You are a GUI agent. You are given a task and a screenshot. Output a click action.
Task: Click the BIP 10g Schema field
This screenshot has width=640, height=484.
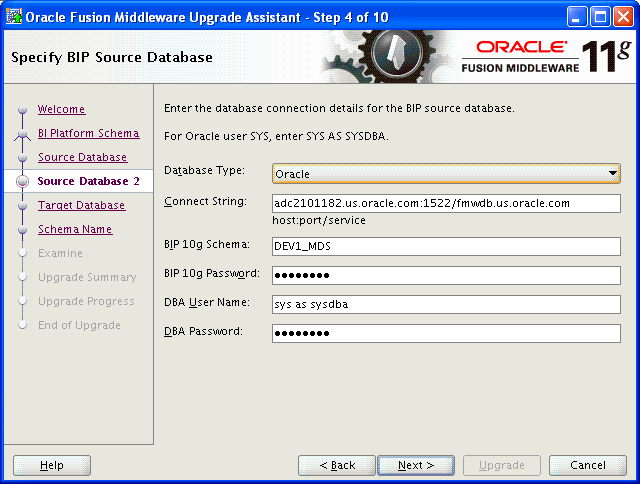[446, 246]
